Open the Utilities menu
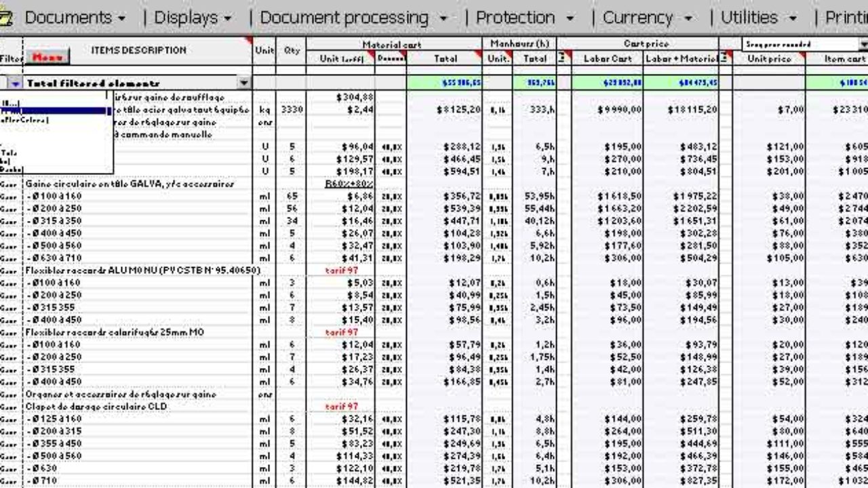Viewport: 868px width, 488px height. (x=759, y=18)
